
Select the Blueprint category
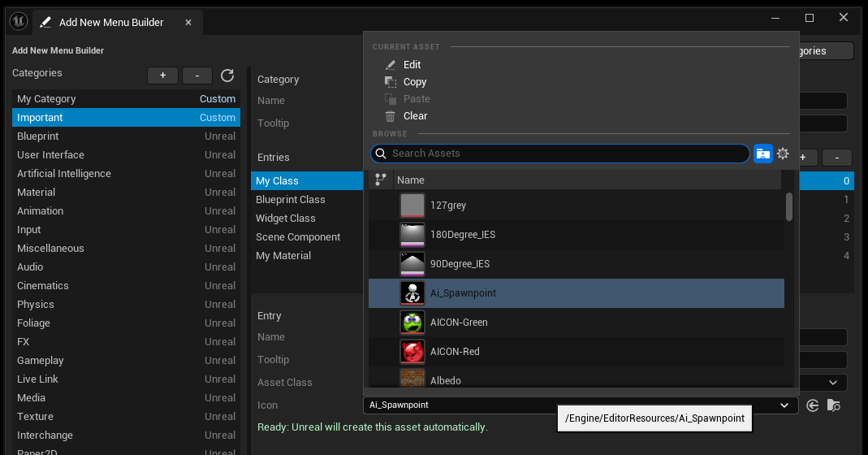pyautogui.click(x=126, y=136)
